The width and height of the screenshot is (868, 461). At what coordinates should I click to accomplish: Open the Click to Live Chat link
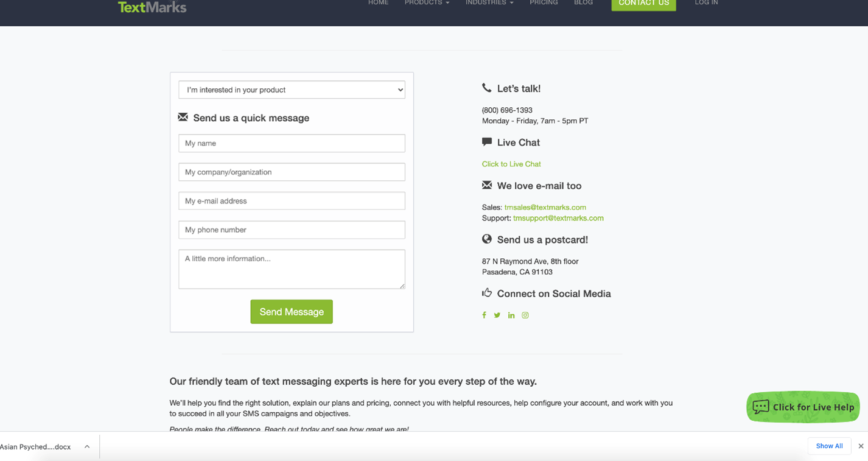(x=511, y=164)
